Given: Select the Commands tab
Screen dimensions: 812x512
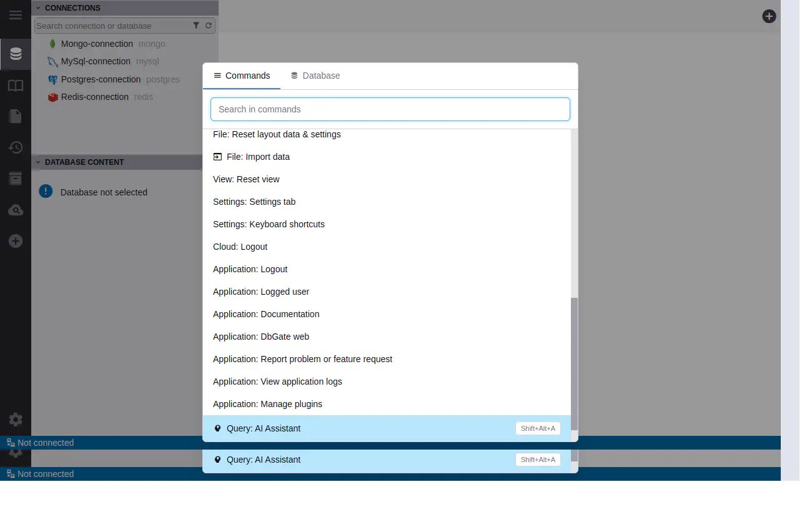Looking at the screenshot, I should (x=242, y=76).
